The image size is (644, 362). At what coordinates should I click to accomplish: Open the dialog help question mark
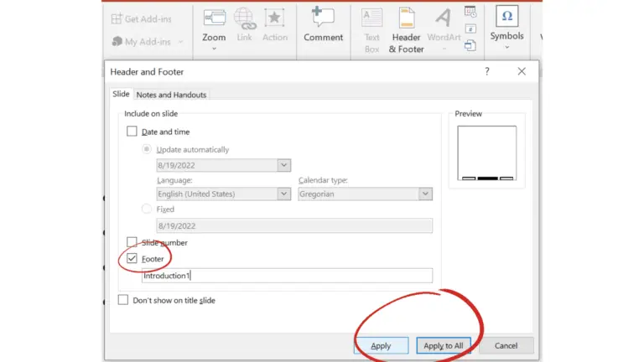tap(487, 72)
